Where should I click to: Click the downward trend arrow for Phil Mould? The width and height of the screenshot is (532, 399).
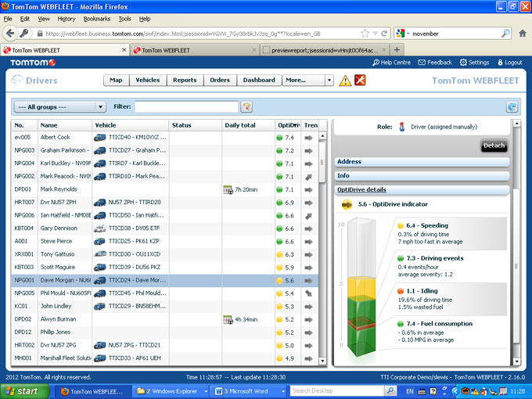coord(308,293)
